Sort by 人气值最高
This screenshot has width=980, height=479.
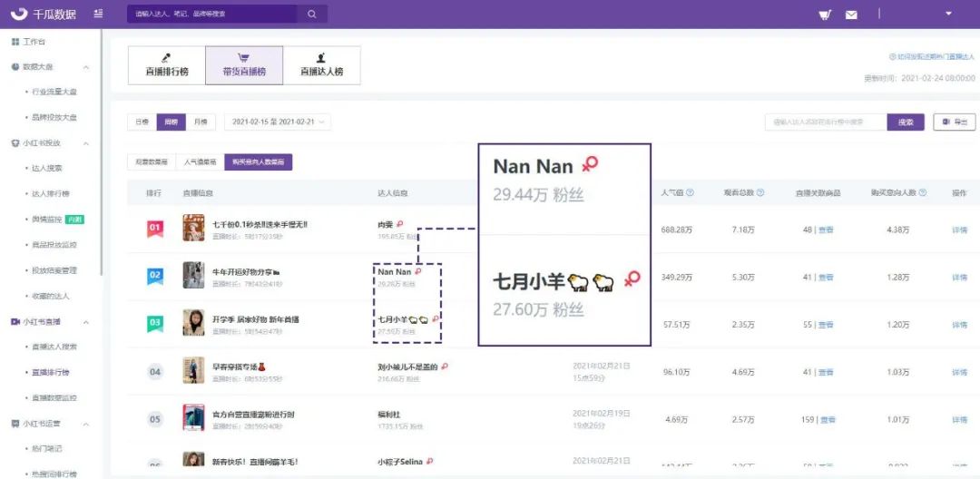click(x=200, y=162)
